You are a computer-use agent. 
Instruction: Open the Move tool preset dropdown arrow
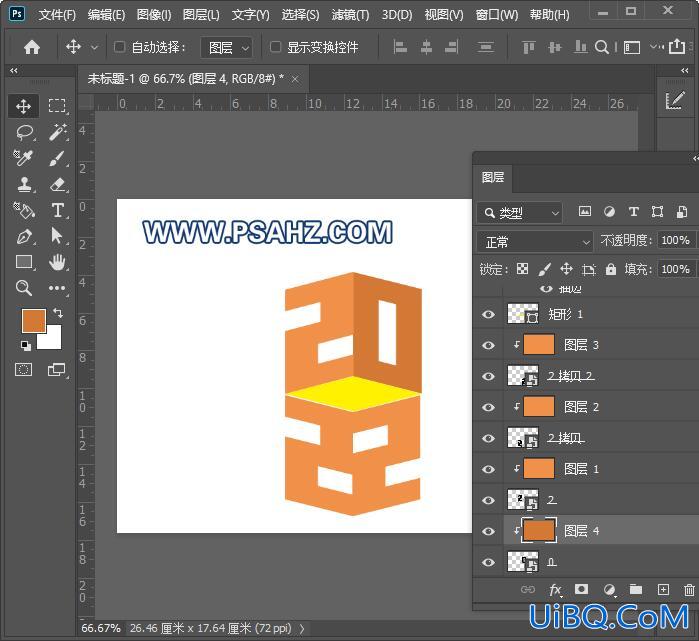pyautogui.click(x=95, y=47)
